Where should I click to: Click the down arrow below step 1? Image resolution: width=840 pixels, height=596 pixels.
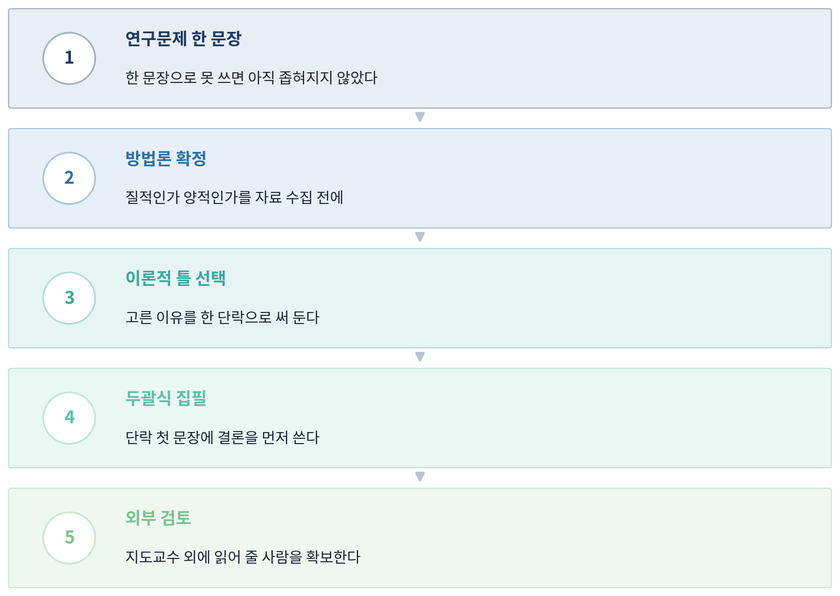click(x=420, y=117)
